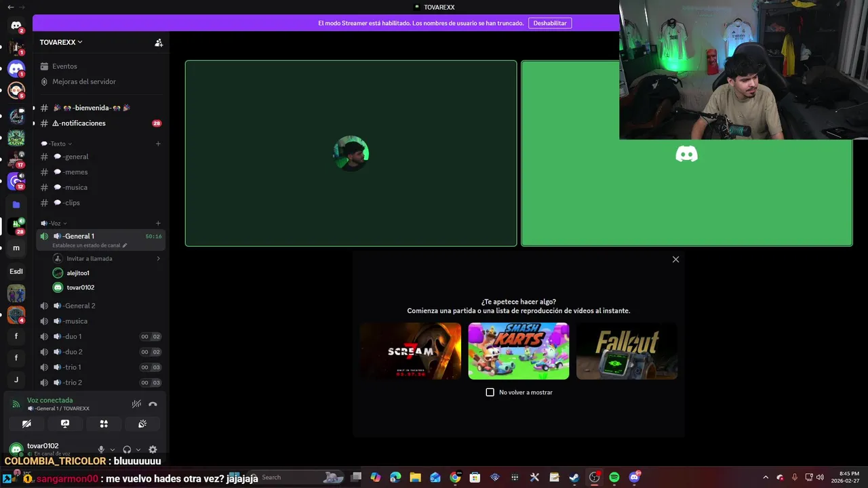Screen dimensions: 868x488
Task: Join General 2 voice channel
Action: (x=100, y=306)
